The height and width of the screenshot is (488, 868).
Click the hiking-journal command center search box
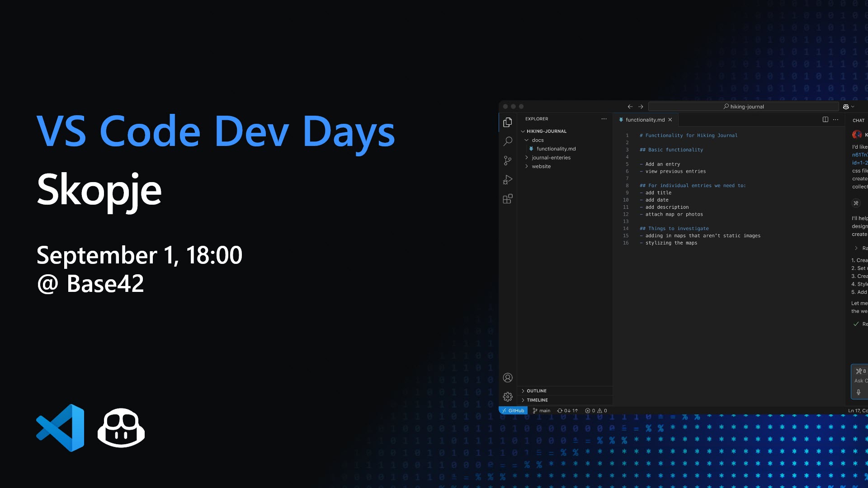point(744,107)
